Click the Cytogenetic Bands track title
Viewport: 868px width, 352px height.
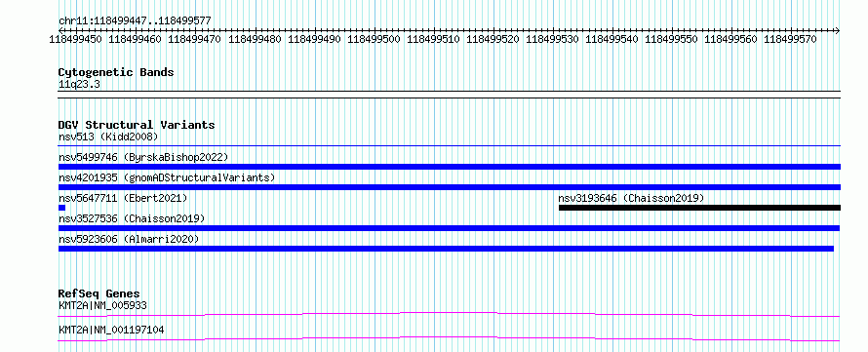click(x=116, y=72)
